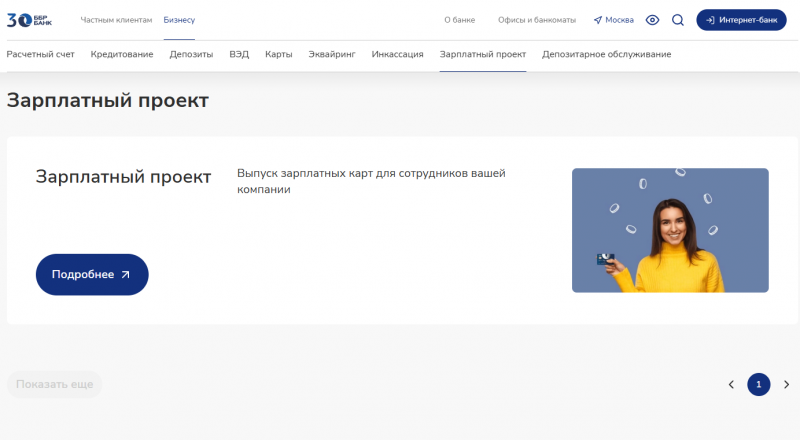Click the BBR Bank logo

(29, 20)
